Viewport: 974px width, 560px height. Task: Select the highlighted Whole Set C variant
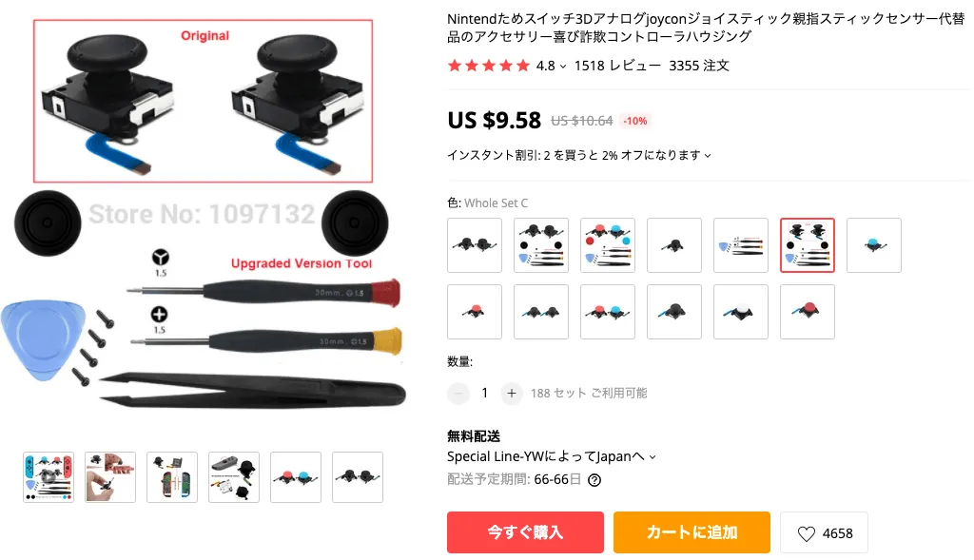(x=807, y=245)
